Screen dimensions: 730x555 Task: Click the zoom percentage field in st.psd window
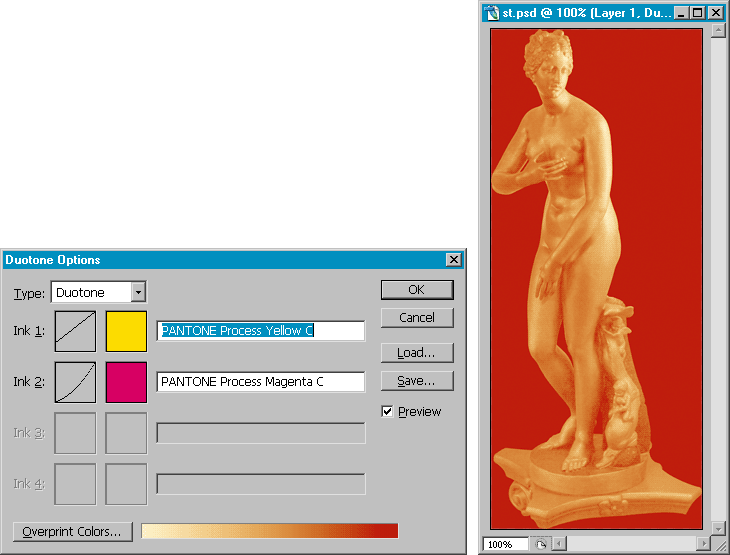pos(506,544)
